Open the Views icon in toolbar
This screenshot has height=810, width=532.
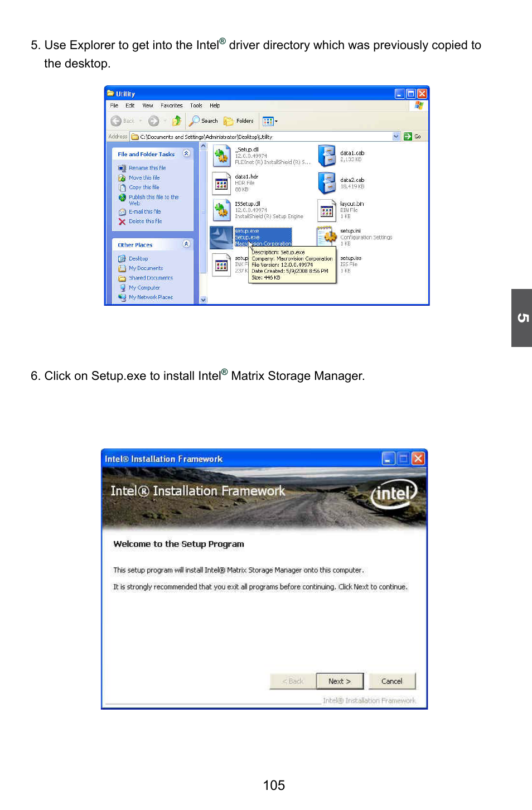point(268,121)
